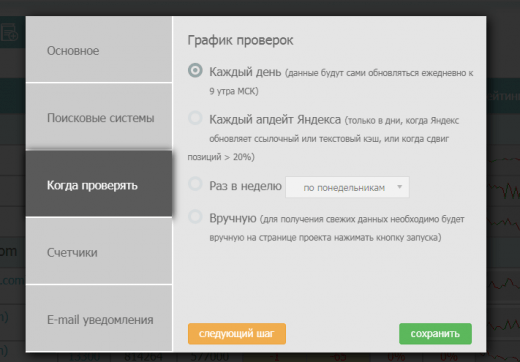Click the Каждый апдейт Яндекса label
The height and width of the screenshot is (362, 520).
tap(275, 119)
